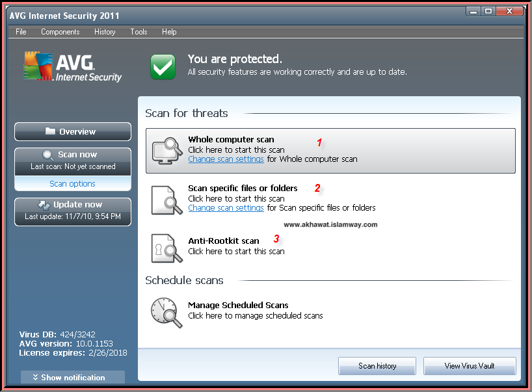This screenshot has width=532, height=392.
Task: Click the magnifier icon on Scan now
Action: [x=48, y=155]
